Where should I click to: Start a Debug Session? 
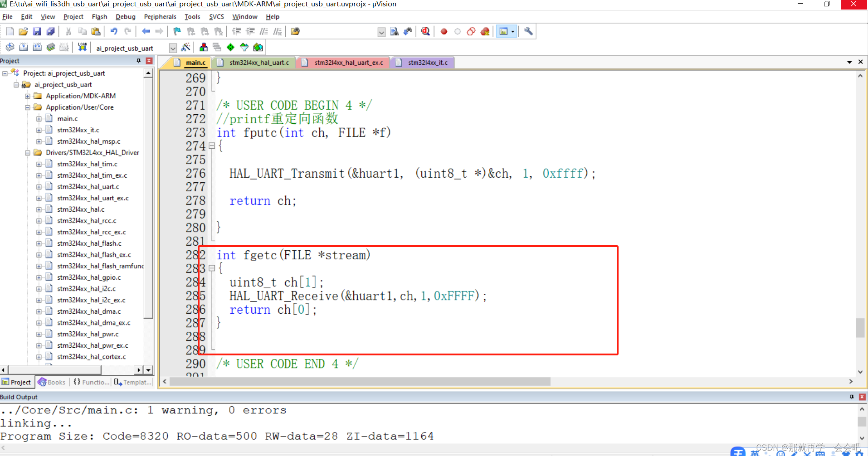click(425, 31)
